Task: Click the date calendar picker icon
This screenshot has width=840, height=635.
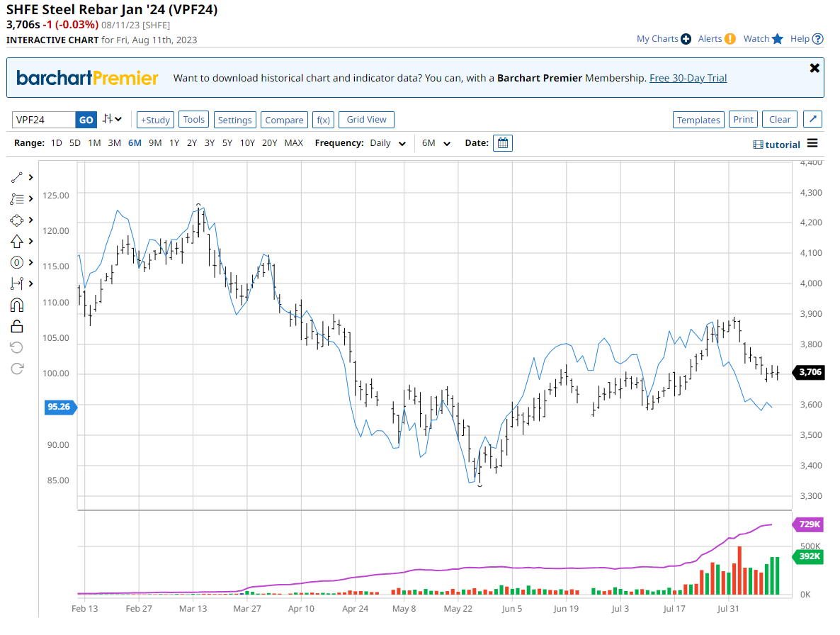Action: tap(503, 143)
